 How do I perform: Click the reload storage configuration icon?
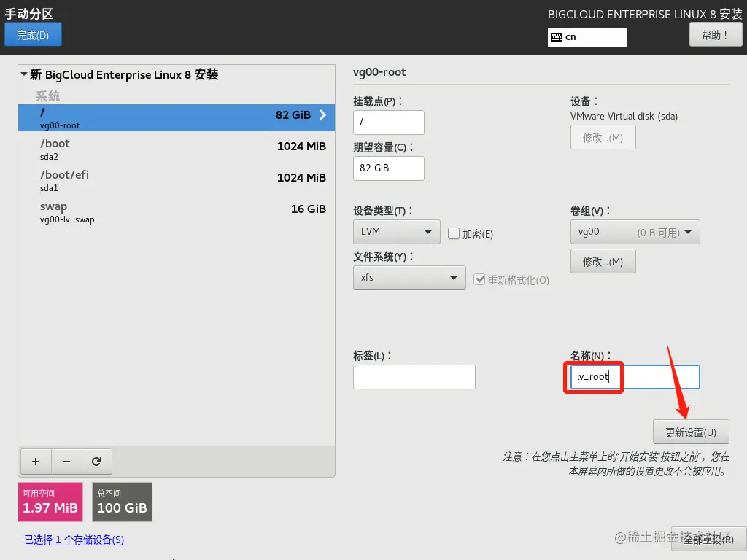tap(97, 462)
